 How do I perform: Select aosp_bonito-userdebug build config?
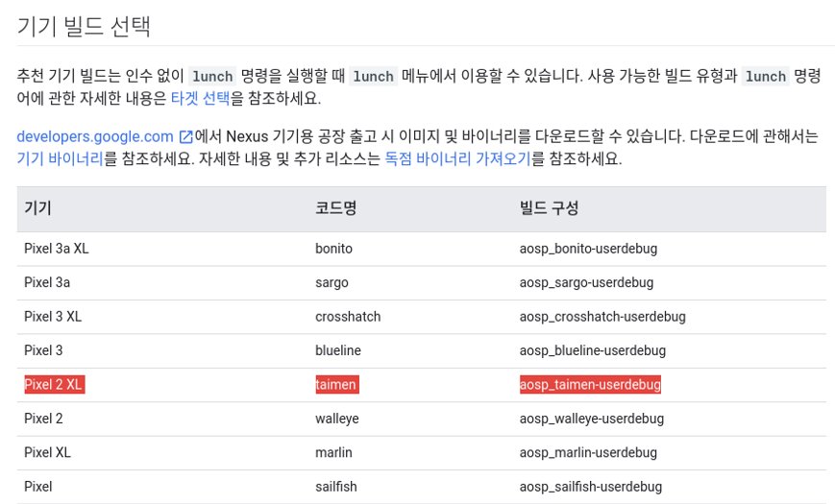588,249
